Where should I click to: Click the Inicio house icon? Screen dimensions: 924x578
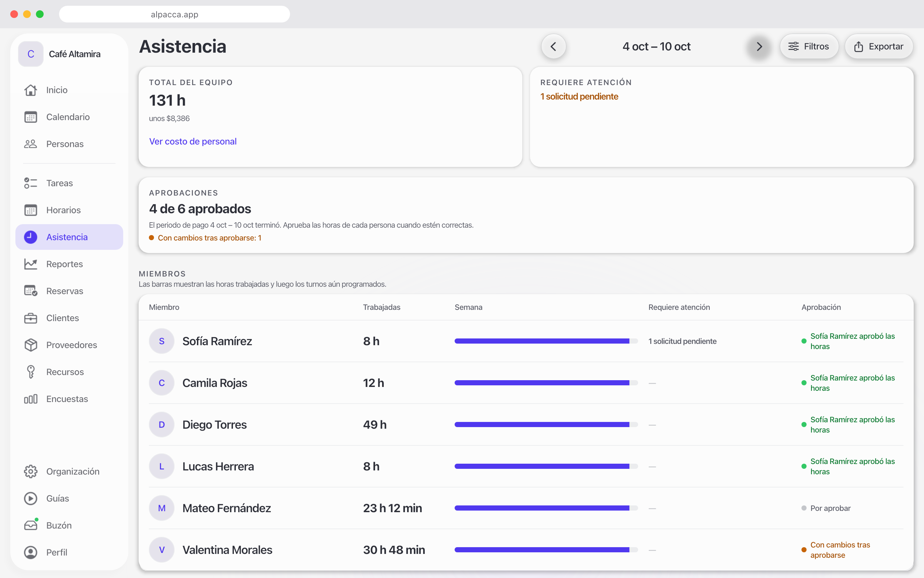30,90
